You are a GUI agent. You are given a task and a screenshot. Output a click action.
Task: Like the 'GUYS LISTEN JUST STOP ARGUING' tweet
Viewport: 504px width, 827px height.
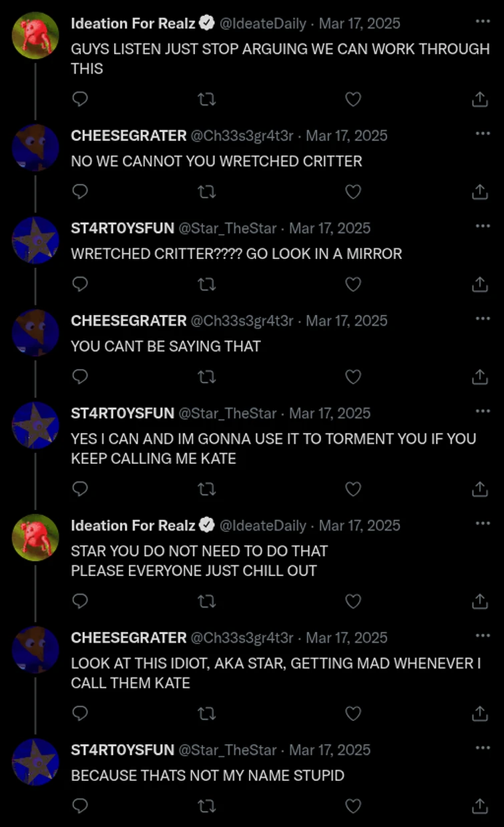(352, 99)
